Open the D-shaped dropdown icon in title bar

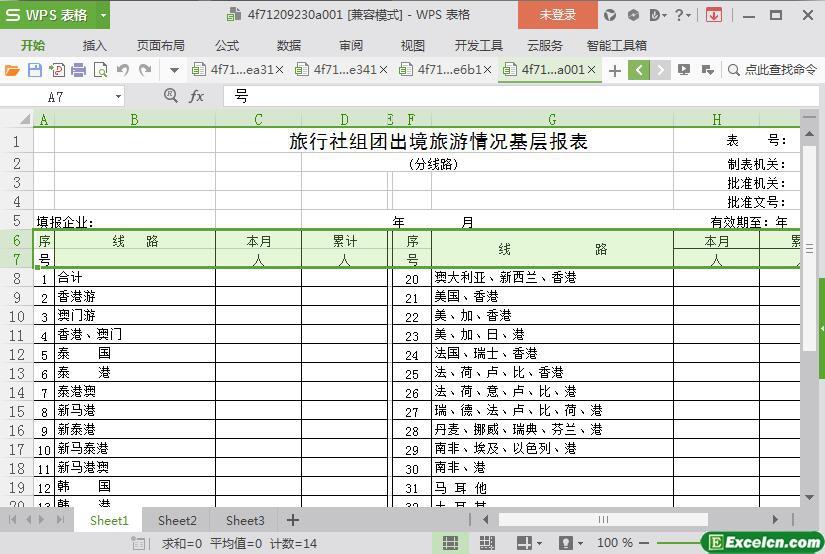[x=658, y=15]
